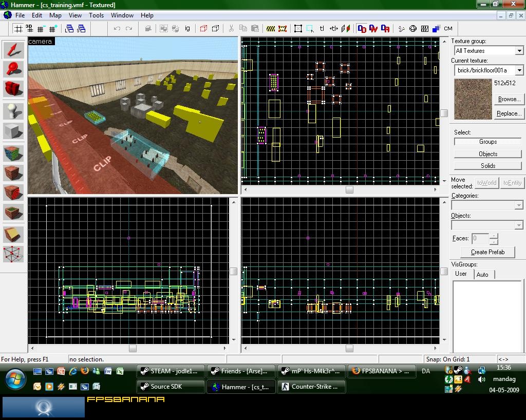Select the Clipping tool
Screen dimensions: 526x420
pos(13,235)
